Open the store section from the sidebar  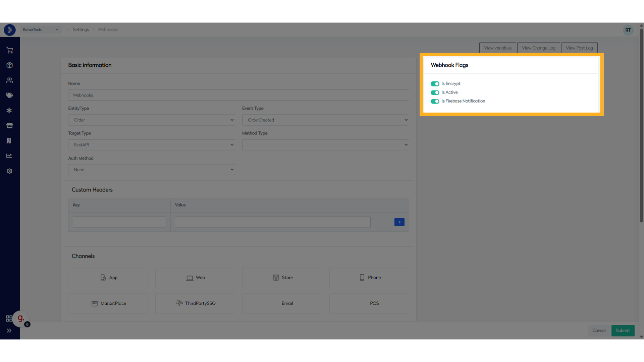[x=9, y=125]
